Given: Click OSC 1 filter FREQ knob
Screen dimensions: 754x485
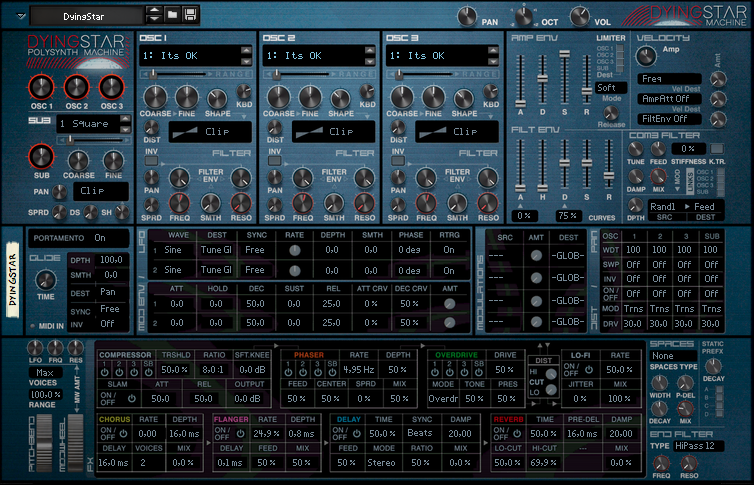Looking at the screenshot, I should [179, 203].
